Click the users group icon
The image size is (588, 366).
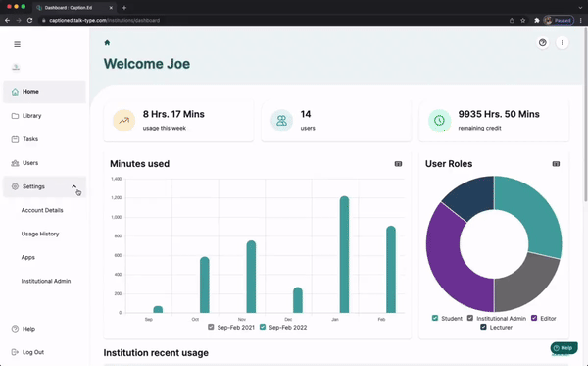tap(281, 121)
